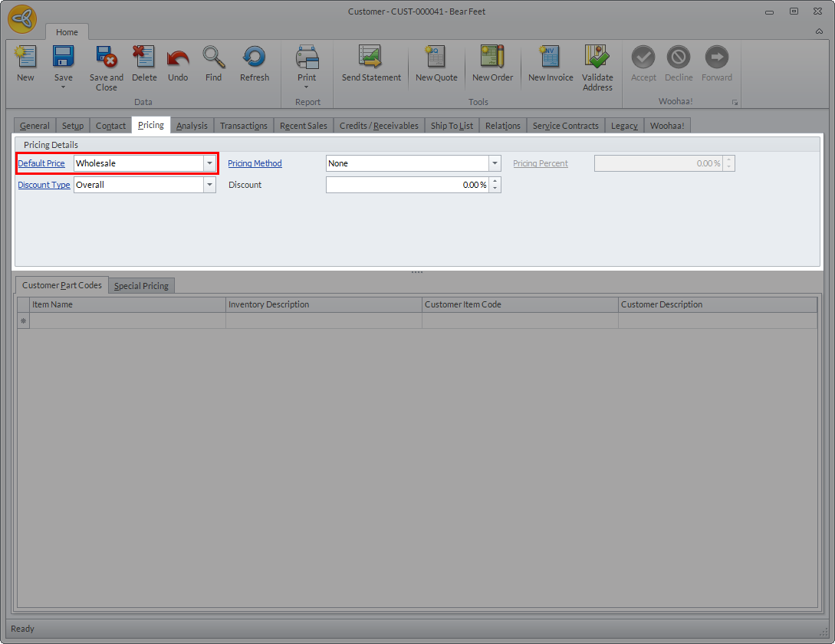Refresh the customer record
The width and height of the screenshot is (835, 644).
point(254,58)
